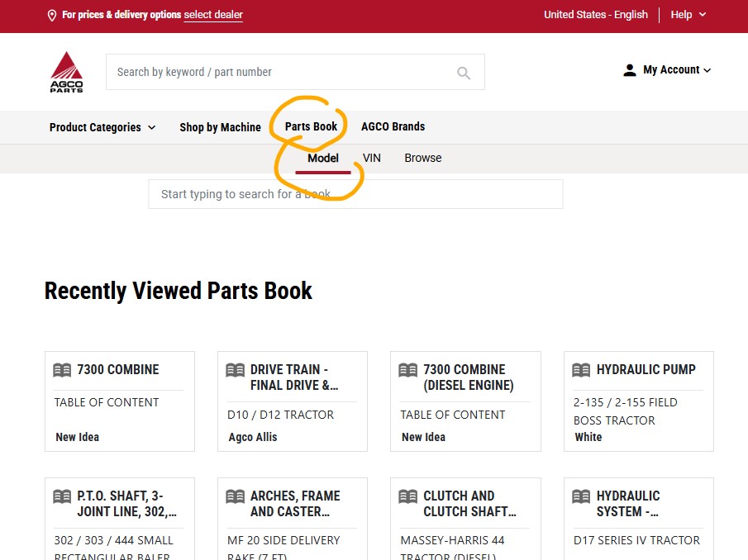
Task: Open AGCO Brands menu item
Action: coord(393,126)
